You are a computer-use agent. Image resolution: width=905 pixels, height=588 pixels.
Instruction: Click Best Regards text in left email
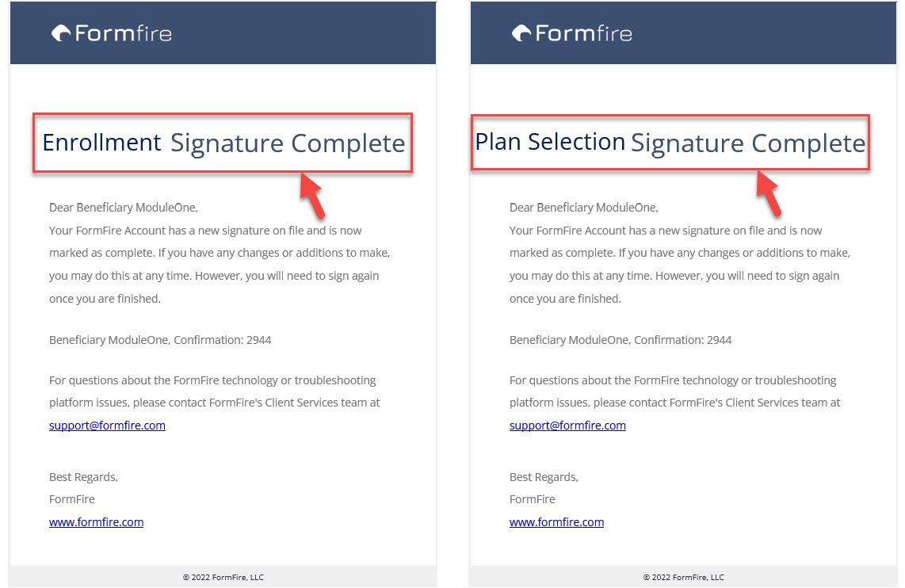coord(84,477)
